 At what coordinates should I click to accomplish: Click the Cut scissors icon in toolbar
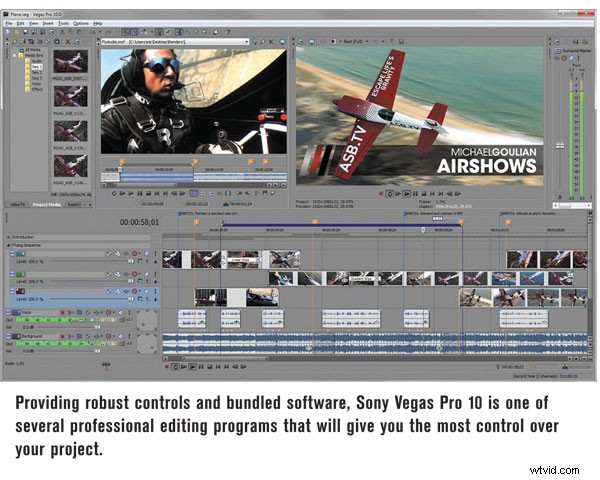(x=62, y=32)
